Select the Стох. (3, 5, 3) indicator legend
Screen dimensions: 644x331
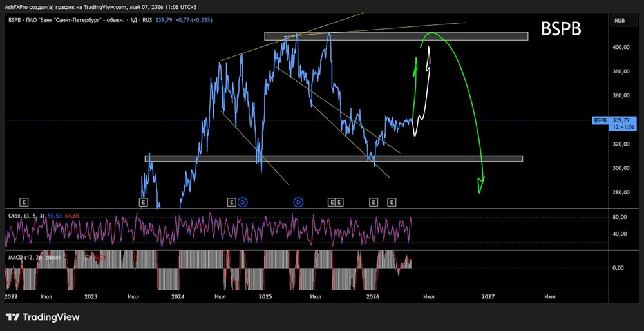[x=26, y=215]
